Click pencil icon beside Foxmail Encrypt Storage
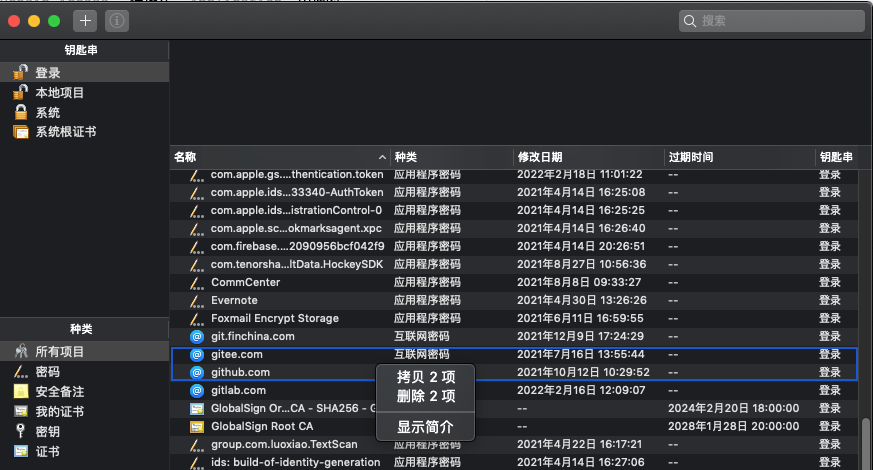 [x=197, y=319]
